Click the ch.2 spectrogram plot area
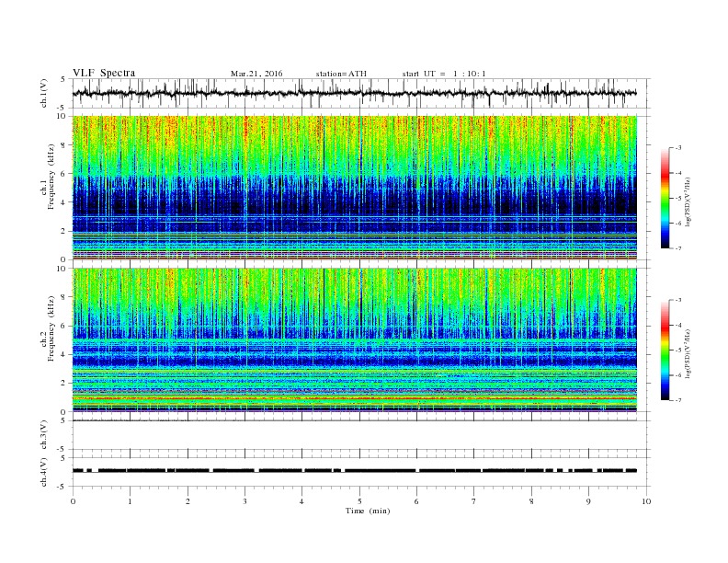728x563 pixels. tap(355, 339)
